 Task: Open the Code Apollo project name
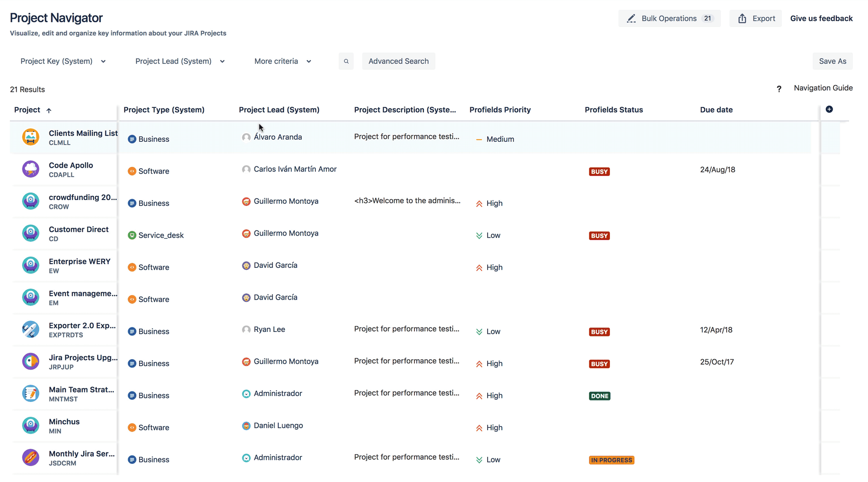pyautogui.click(x=71, y=166)
